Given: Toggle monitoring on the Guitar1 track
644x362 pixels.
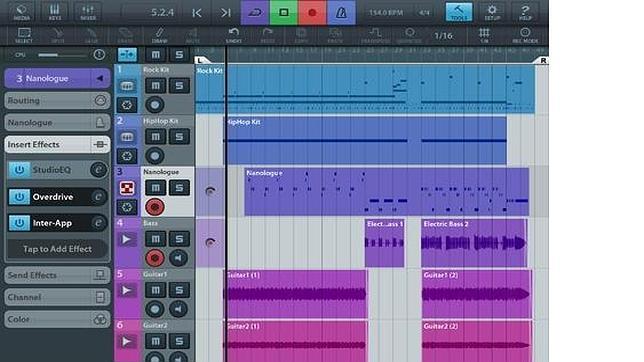Looking at the screenshot, I should click(x=178, y=309).
